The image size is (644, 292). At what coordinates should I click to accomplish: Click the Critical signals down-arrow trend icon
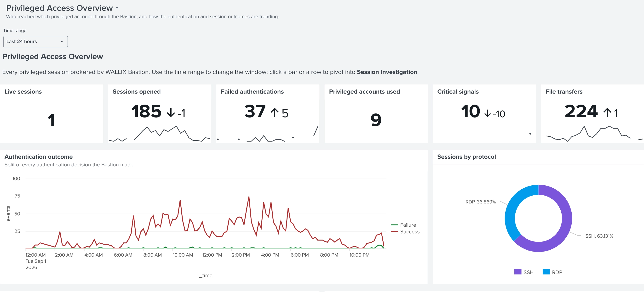click(488, 113)
